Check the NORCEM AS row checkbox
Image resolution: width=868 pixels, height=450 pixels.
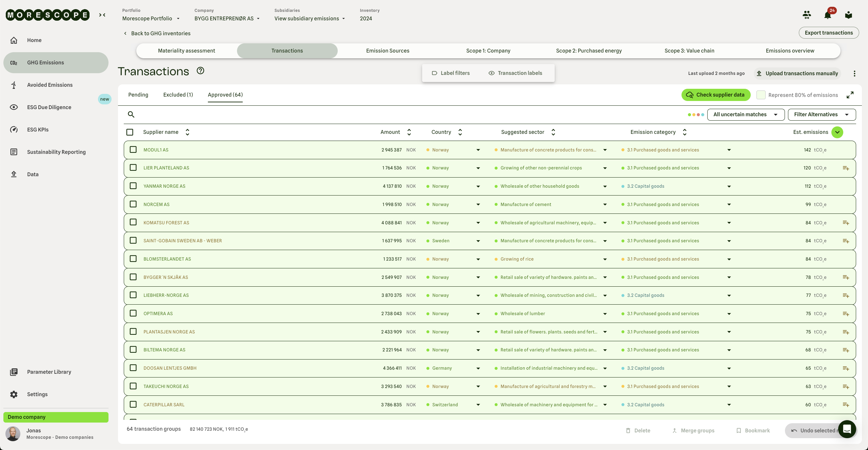pos(133,204)
